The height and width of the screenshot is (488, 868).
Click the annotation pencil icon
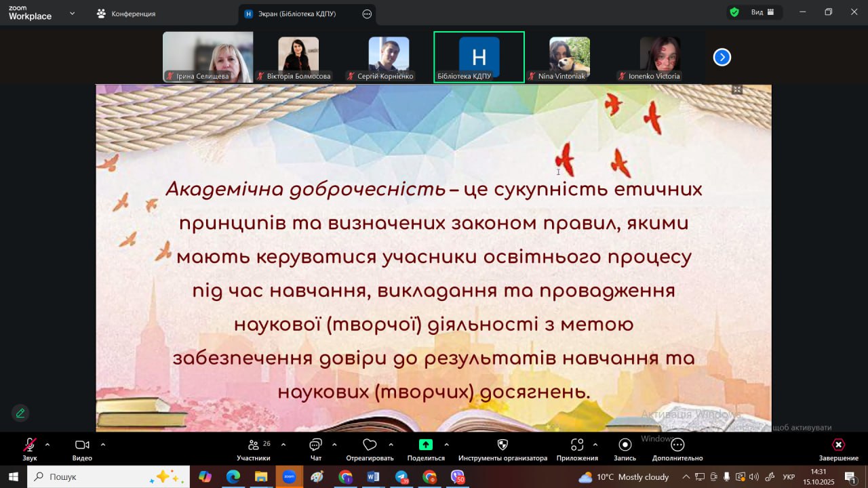coord(20,413)
